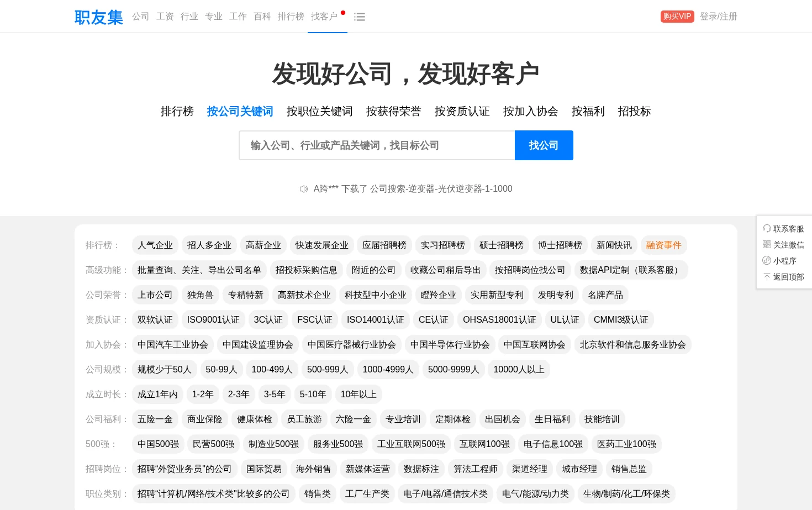Viewport: 812px width, 510px height.
Task: Select the 博士招聘榜 tag
Action: 560,245
